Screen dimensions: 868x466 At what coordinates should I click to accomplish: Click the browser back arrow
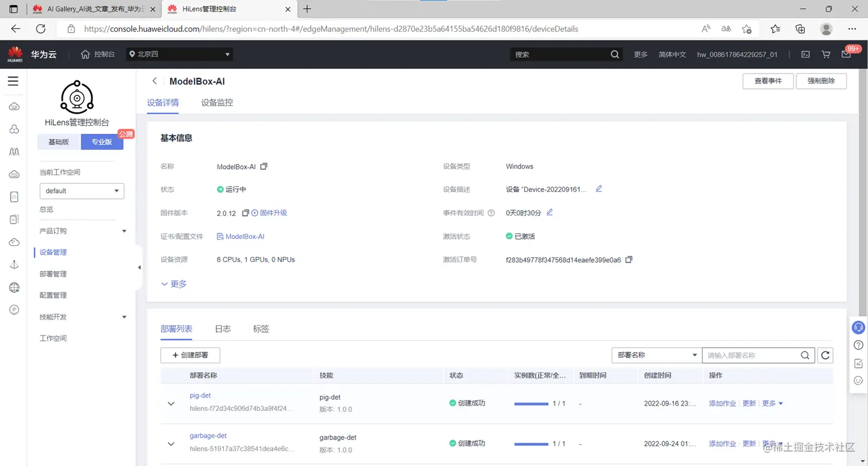pyautogui.click(x=15, y=29)
